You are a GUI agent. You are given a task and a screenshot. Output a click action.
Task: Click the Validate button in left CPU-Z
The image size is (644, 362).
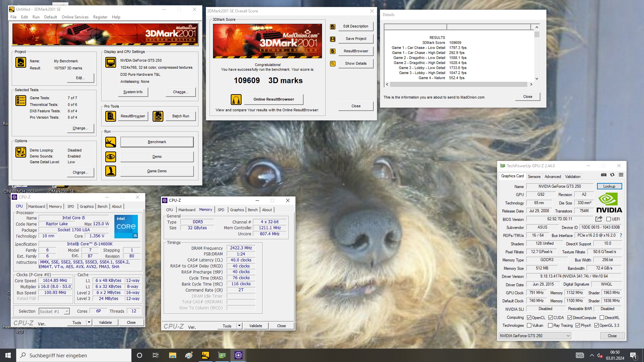pyautogui.click(x=105, y=322)
